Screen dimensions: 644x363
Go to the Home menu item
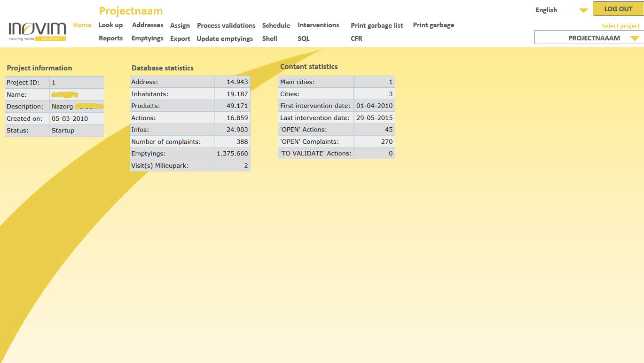pyautogui.click(x=82, y=25)
